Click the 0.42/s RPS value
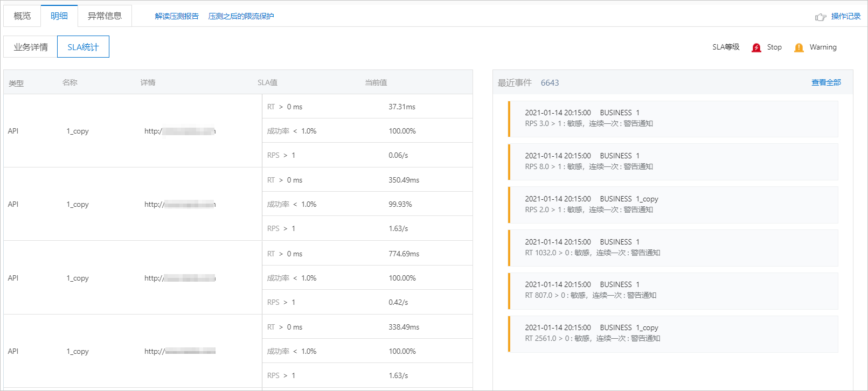Image resolution: width=868 pixels, height=391 pixels. [398, 302]
